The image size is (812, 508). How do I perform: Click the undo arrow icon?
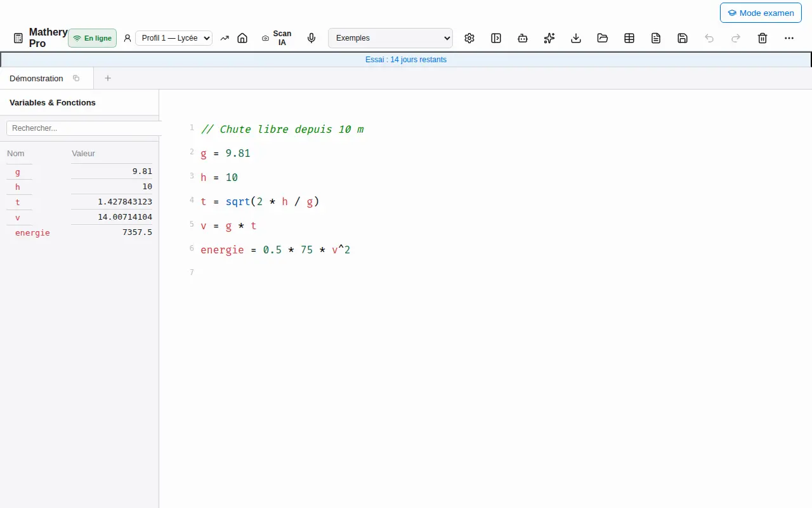point(709,38)
